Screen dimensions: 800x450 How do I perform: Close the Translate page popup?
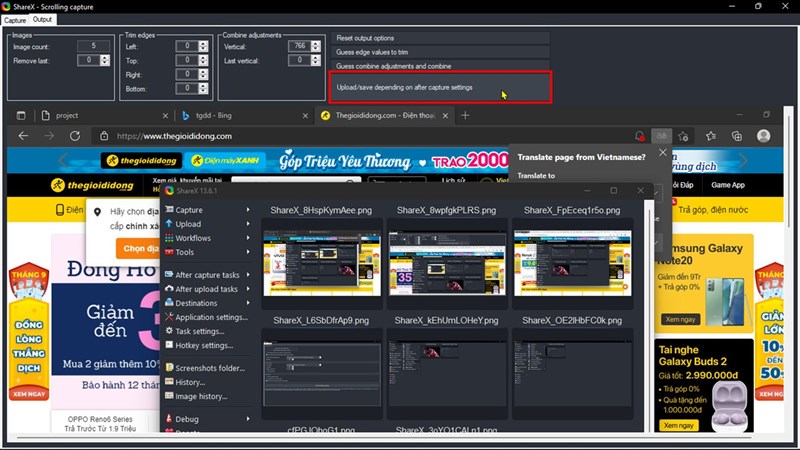click(663, 153)
